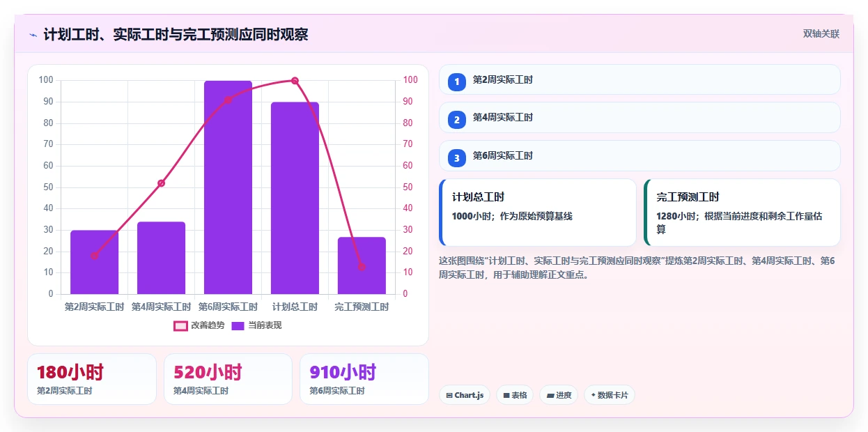868x432 pixels.
Task: Click the 180小时 stat card
Action: [92, 379]
